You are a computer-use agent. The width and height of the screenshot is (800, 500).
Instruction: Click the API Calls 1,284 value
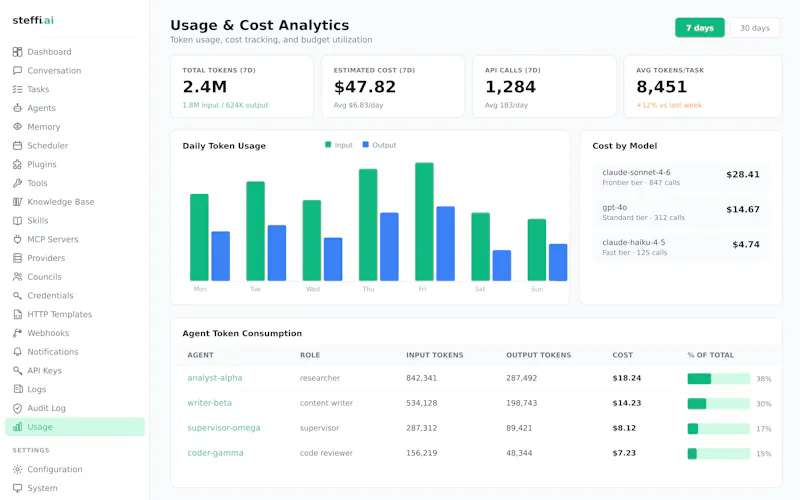click(x=510, y=87)
